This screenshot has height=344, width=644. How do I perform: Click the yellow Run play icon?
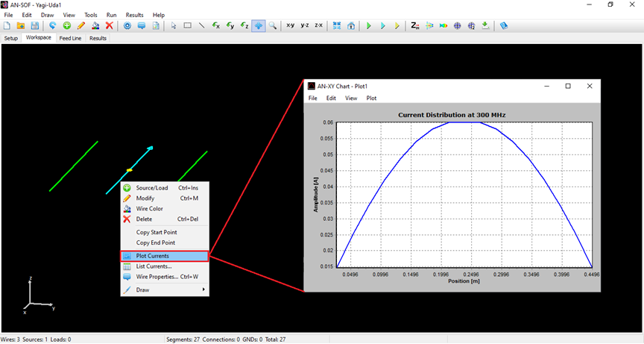click(397, 25)
